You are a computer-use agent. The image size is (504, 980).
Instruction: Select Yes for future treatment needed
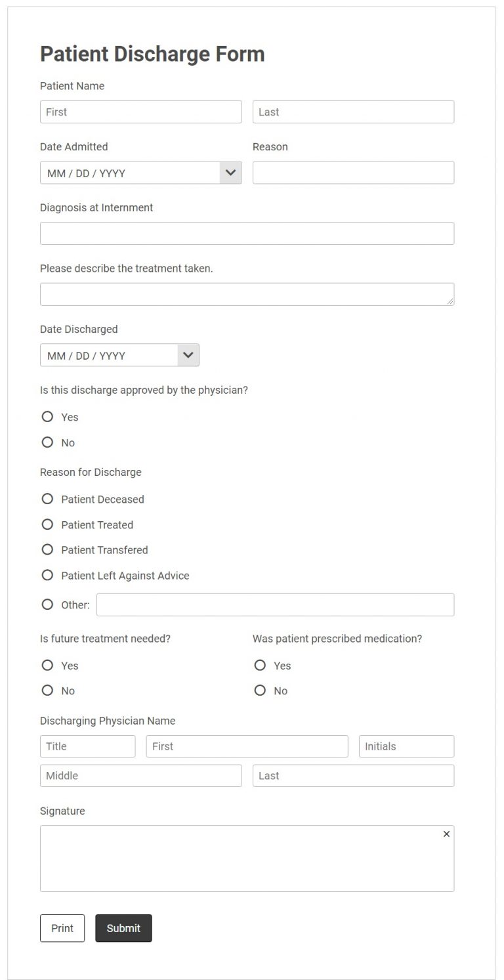(x=47, y=665)
